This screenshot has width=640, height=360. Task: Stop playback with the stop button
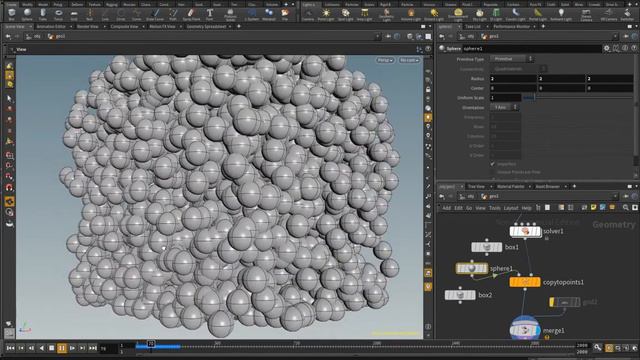click(x=51, y=348)
